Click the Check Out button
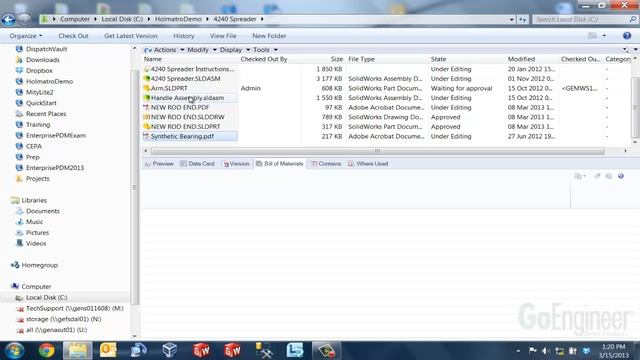Viewport: 640px width, 360px height. (73, 36)
